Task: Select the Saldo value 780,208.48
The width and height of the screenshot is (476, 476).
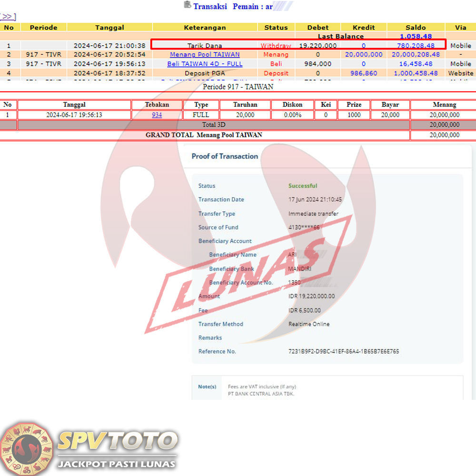Action: 416,46
